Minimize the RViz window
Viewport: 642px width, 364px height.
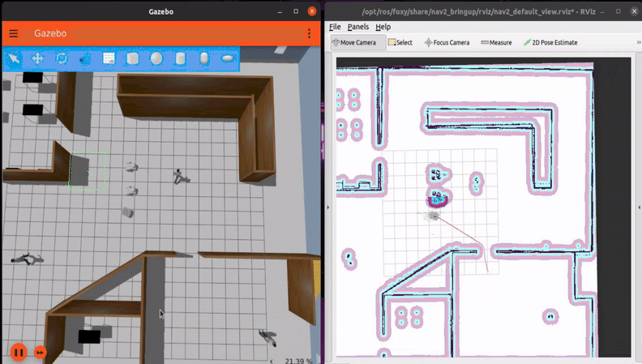click(x=602, y=11)
